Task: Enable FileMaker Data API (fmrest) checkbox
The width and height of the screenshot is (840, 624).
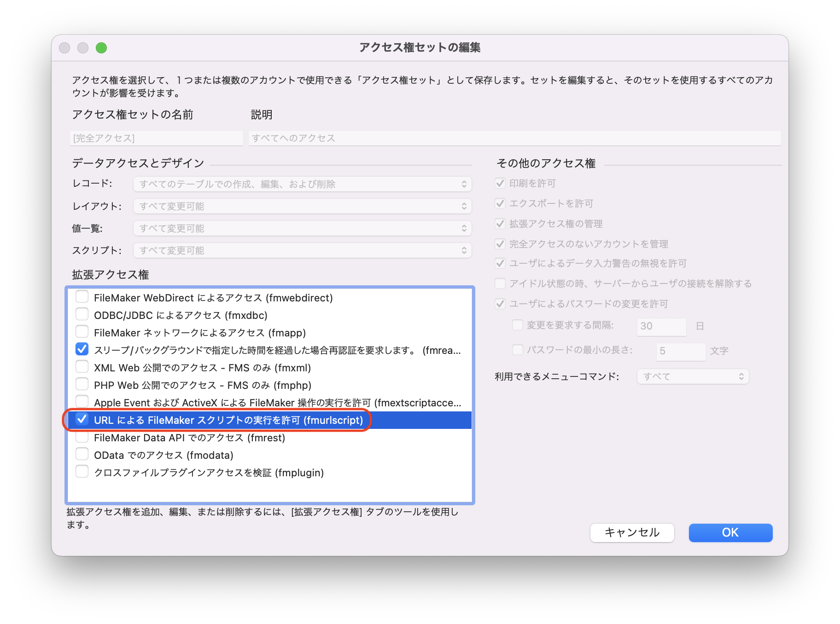Action: 82,437
